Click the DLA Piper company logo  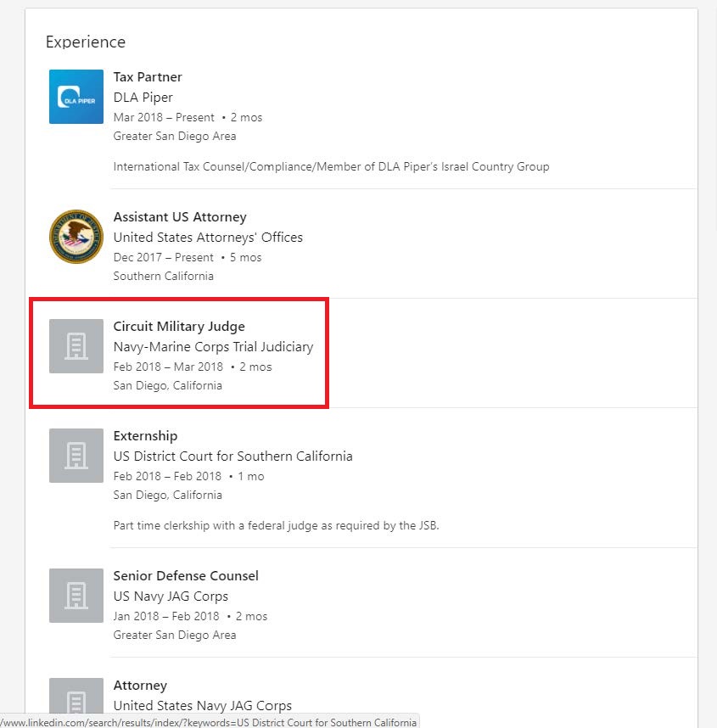coord(76,97)
